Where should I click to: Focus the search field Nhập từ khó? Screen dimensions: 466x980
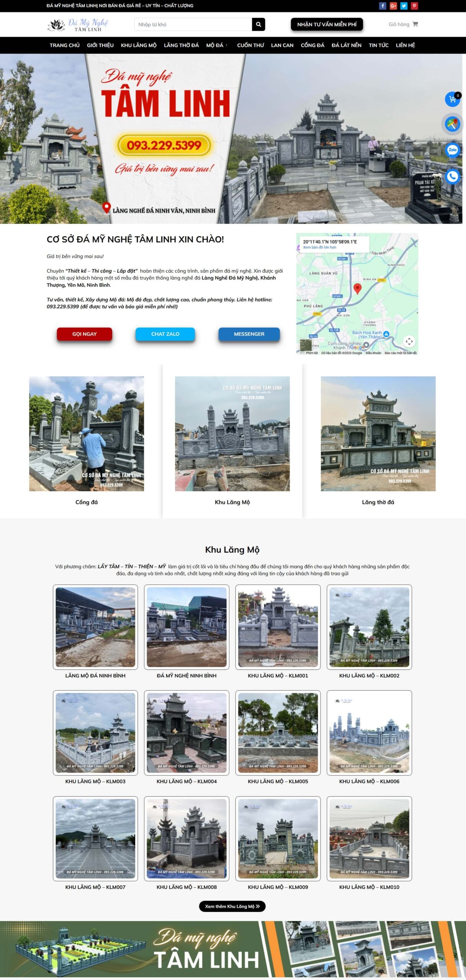pyautogui.click(x=193, y=24)
